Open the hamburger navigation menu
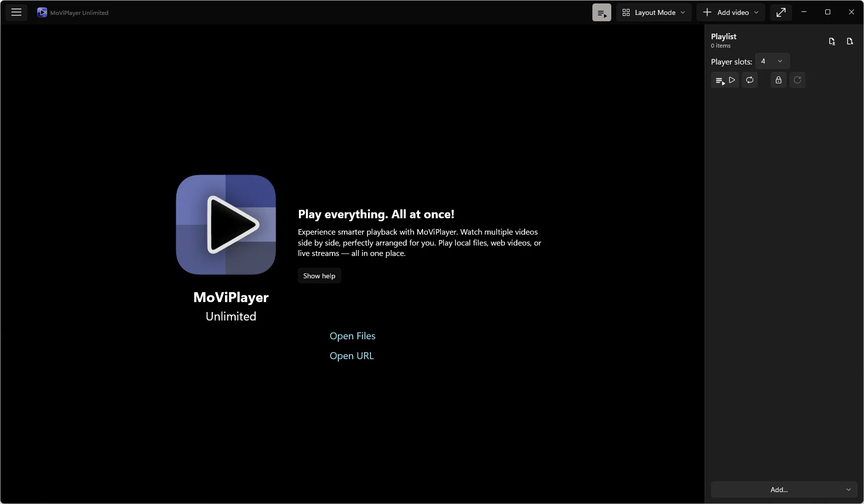Screen dimensions: 864x504 pyautogui.click(x=16, y=12)
